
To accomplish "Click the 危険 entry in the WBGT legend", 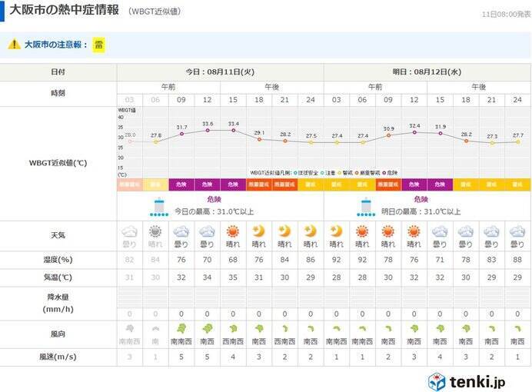I will point(390,173).
